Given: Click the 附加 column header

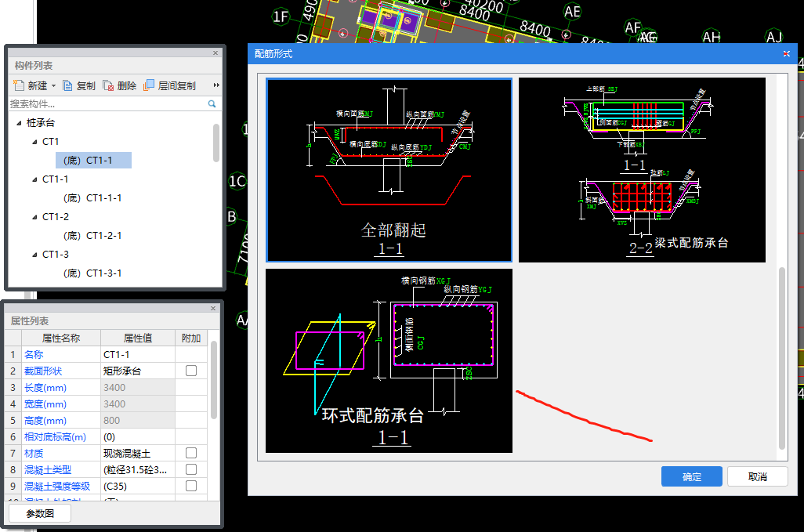Looking at the screenshot, I should click(191, 338).
